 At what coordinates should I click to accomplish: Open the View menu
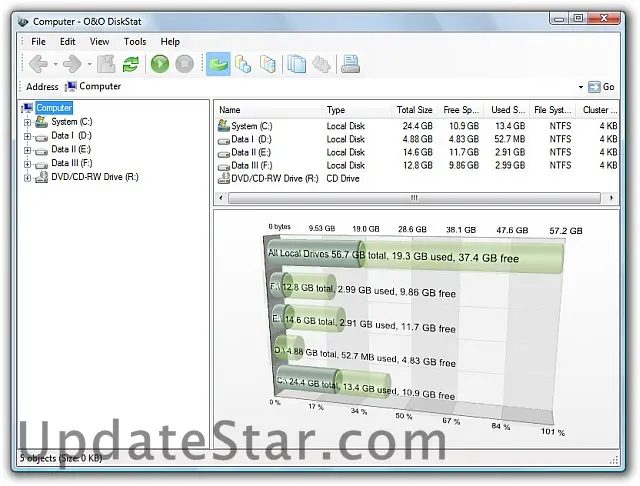(x=99, y=42)
